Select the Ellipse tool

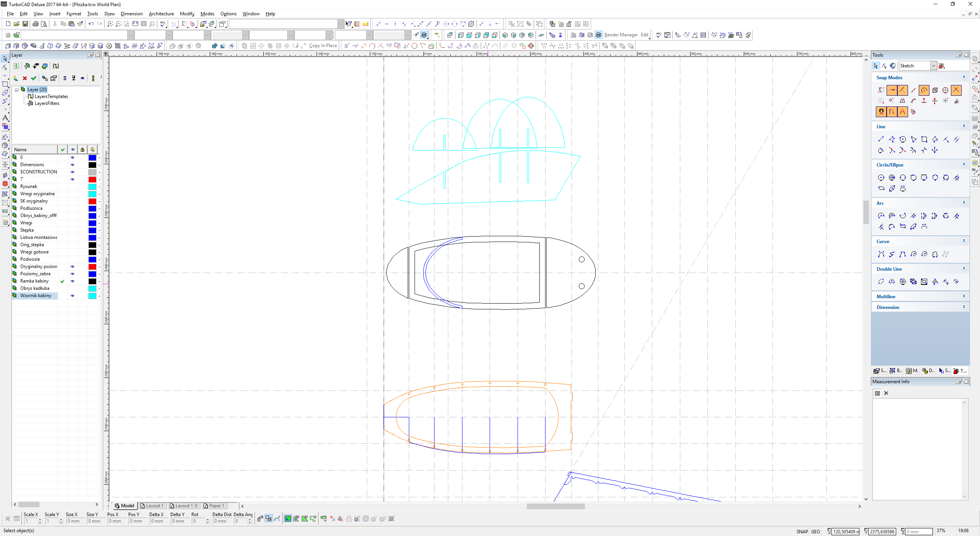[x=881, y=188]
